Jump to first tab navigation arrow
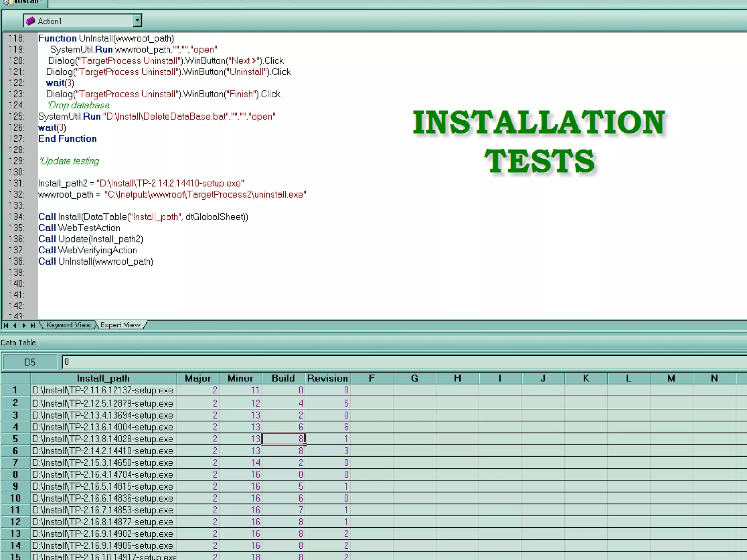 pos(6,325)
